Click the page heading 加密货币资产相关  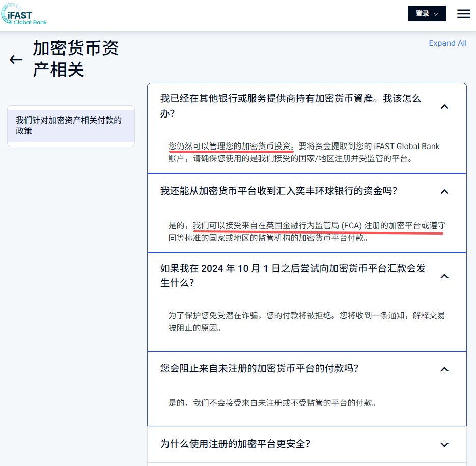(75, 59)
